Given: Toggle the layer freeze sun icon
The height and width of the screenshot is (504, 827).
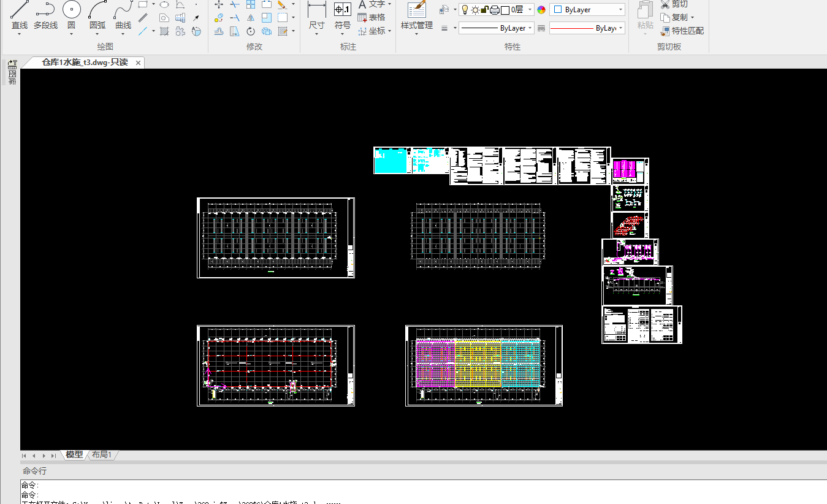Looking at the screenshot, I should [x=475, y=10].
